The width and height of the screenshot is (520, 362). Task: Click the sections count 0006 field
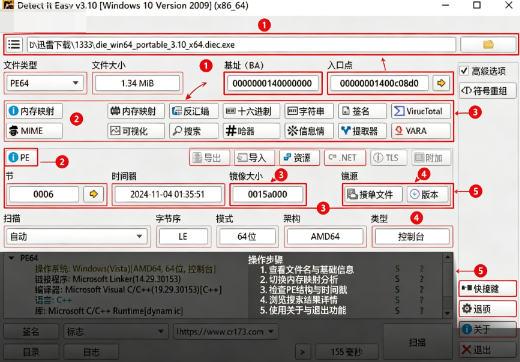pyautogui.click(x=43, y=194)
